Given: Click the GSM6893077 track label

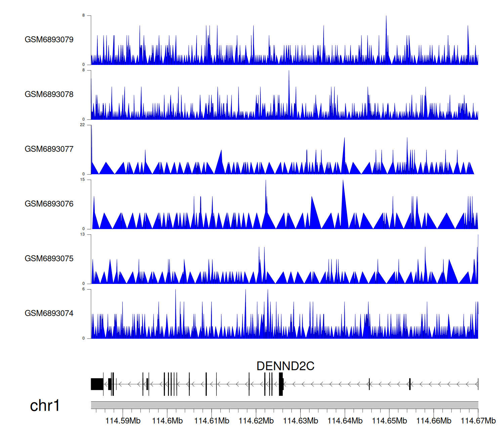Looking at the screenshot, I should [x=49, y=149].
